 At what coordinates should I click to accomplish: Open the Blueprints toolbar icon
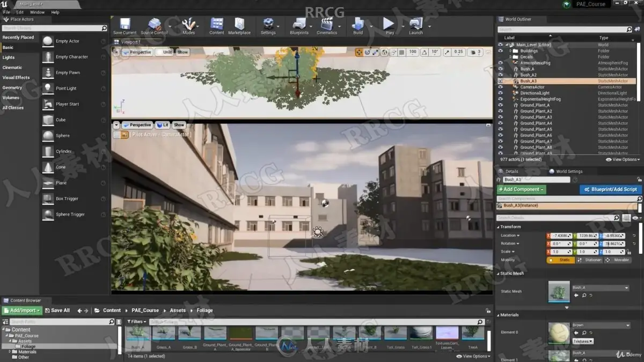point(299,24)
